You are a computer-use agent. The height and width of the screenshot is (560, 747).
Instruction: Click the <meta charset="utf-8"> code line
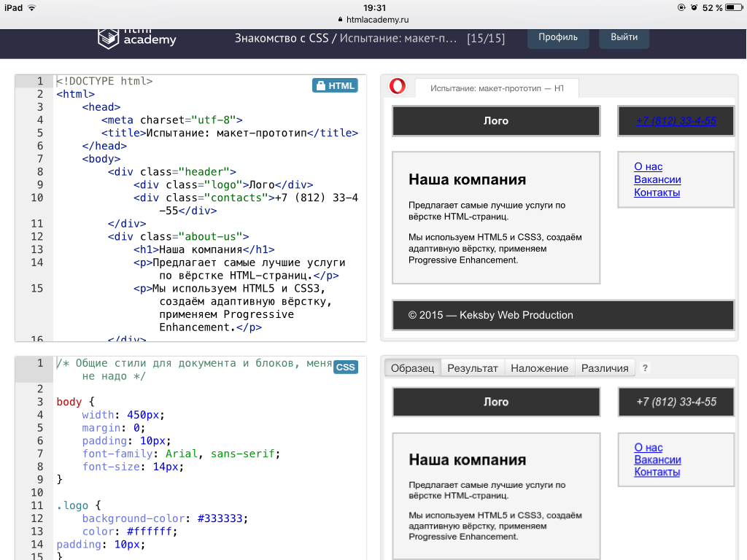[172, 120]
